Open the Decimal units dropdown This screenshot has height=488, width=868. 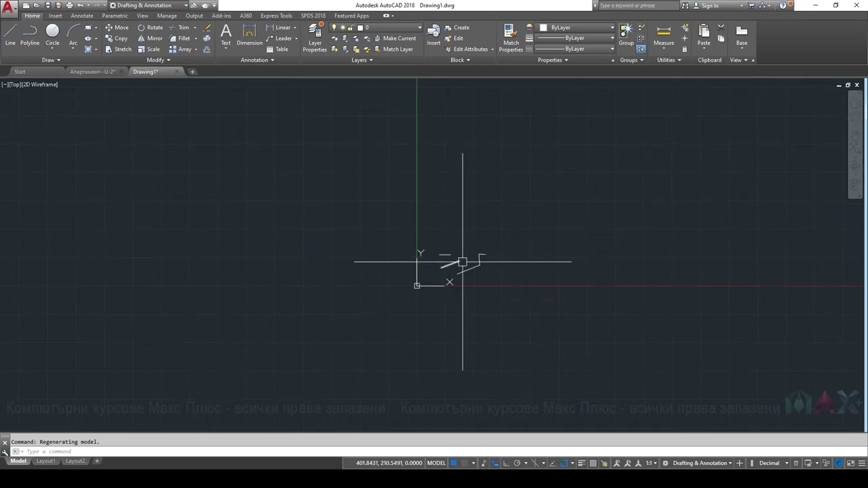point(774,463)
